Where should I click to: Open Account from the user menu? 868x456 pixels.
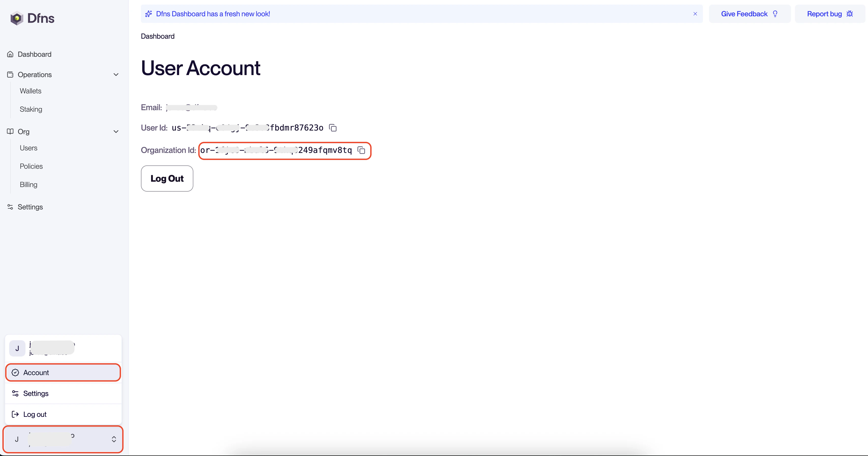point(36,373)
